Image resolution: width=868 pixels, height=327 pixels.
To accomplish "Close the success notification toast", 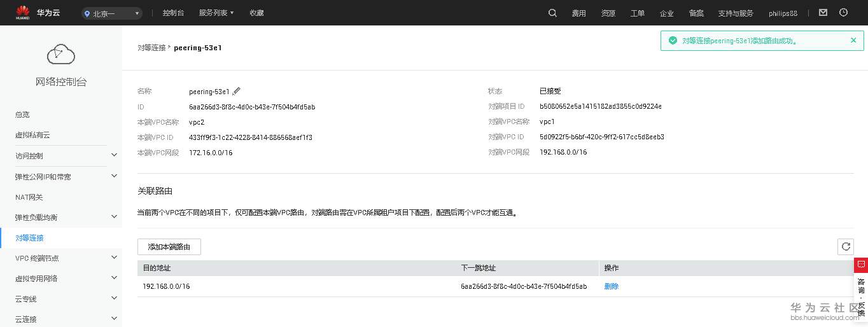I will coord(853,40).
